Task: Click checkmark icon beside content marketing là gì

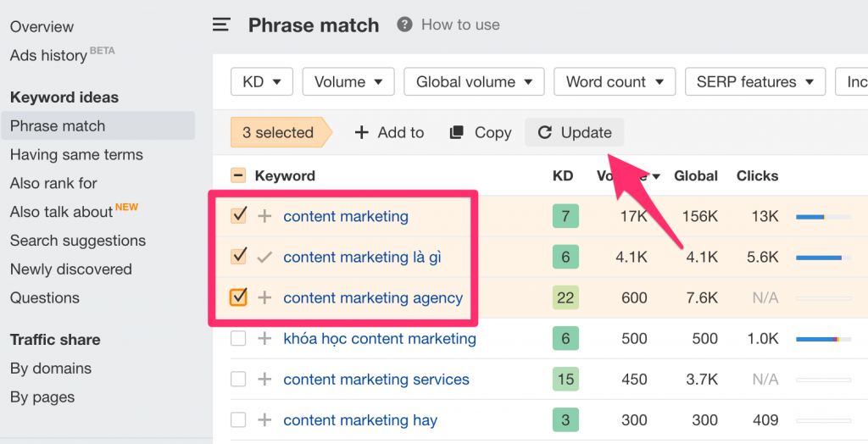Action: (264, 257)
